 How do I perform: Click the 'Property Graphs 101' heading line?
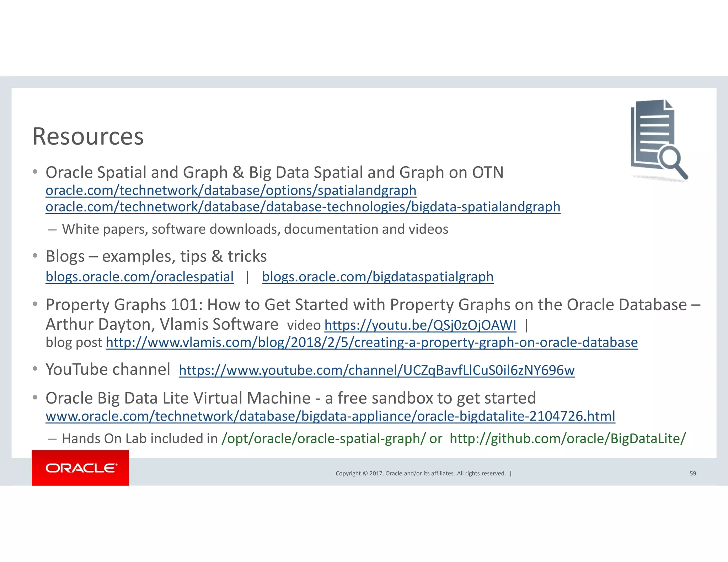pyautogui.click(x=373, y=305)
